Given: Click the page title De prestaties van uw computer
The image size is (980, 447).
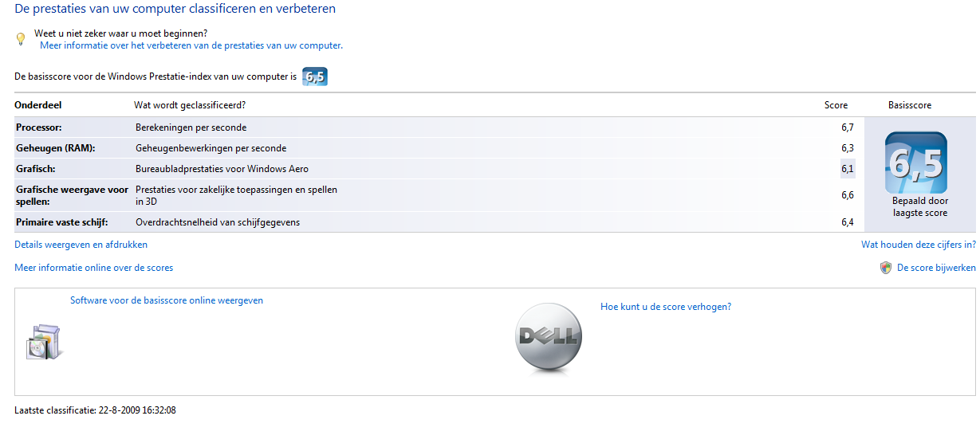Looking at the screenshot, I should pos(175,10).
